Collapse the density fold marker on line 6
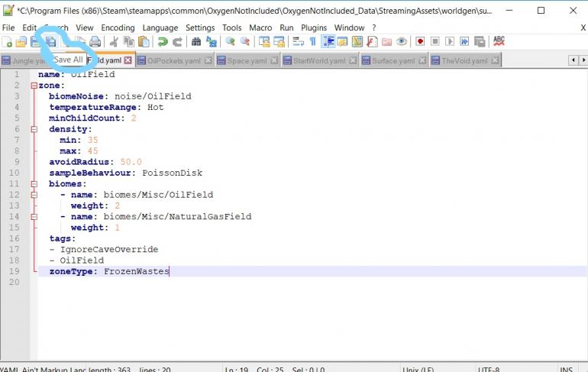 point(33,130)
